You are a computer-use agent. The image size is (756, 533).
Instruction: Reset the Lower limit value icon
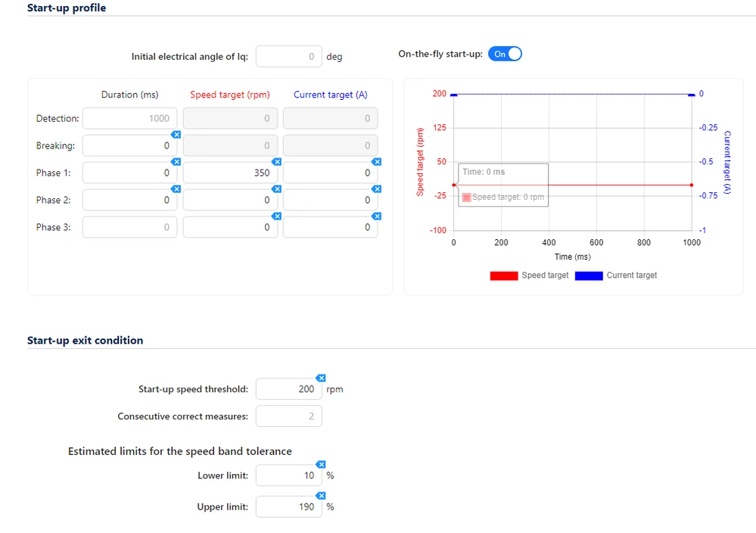321,464
